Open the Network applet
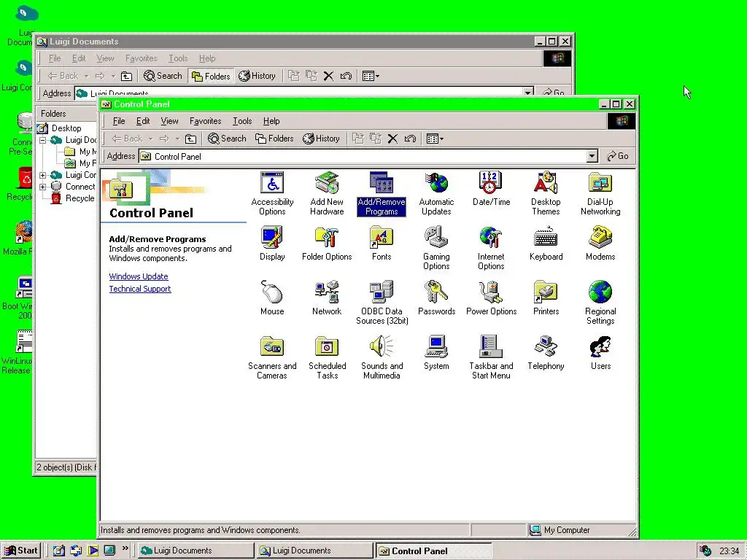This screenshot has height=560, width=747. (327, 298)
